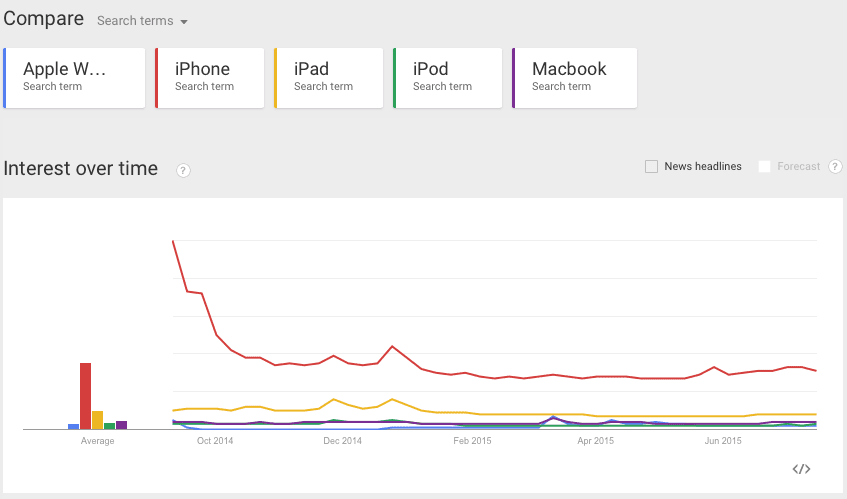This screenshot has height=499, width=847.
Task: Click the purple Macbook average bar
Action: 122,425
